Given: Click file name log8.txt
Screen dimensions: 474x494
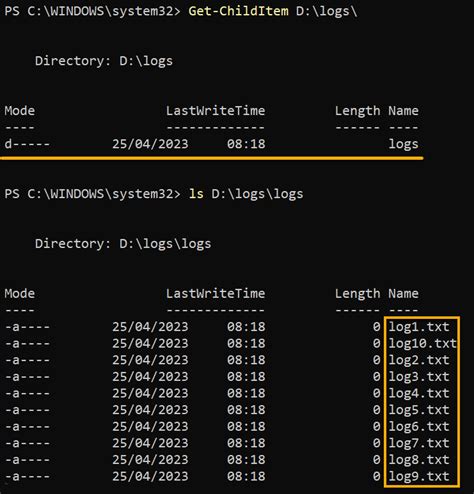Looking at the screenshot, I should click(x=419, y=460).
